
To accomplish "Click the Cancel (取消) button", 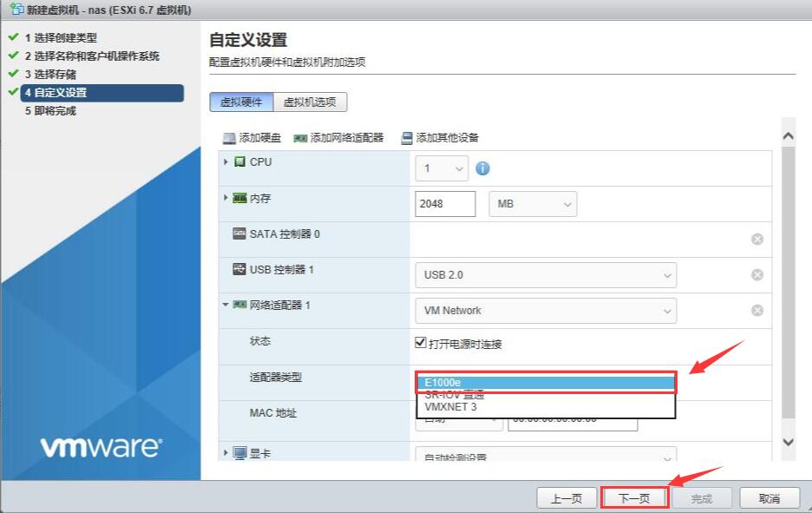I will 769,498.
